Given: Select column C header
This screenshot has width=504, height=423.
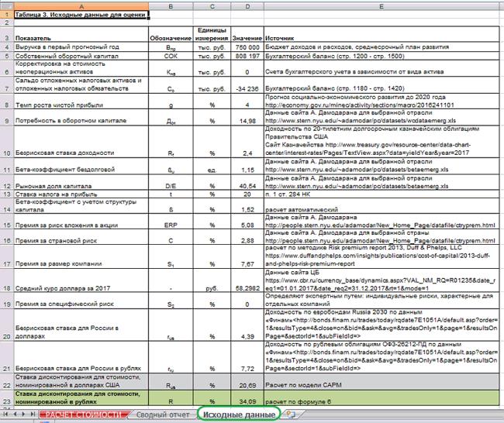Looking at the screenshot, I should [x=212, y=6].
